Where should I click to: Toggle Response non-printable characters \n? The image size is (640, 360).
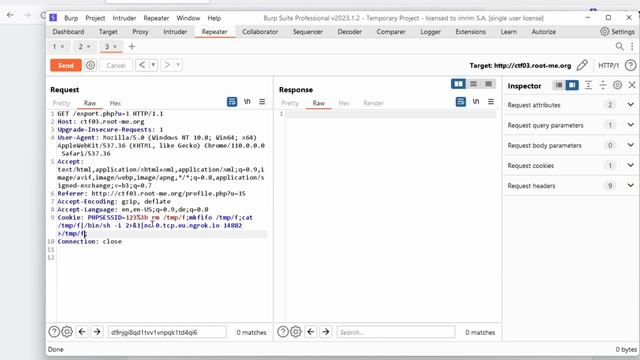point(476,102)
